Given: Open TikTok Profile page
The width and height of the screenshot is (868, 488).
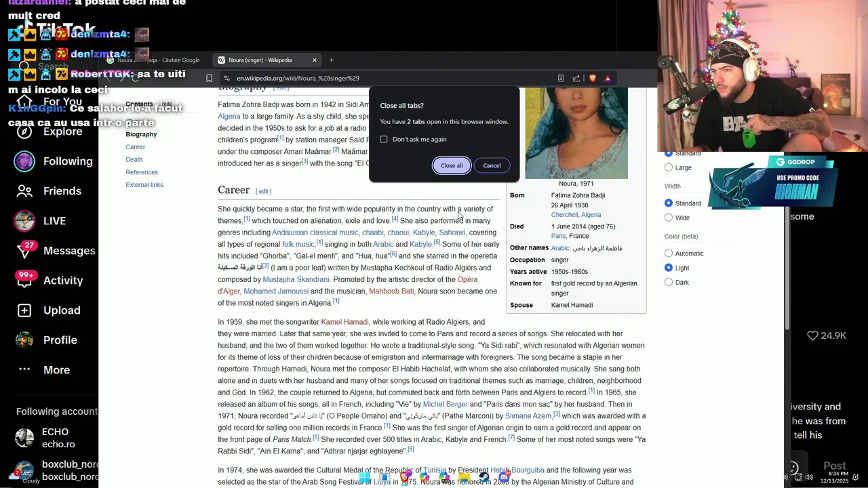Looking at the screenshot, I should tap(46, 340).
